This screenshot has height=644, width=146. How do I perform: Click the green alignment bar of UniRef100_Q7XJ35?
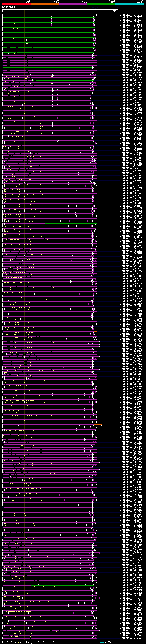pos(49,15)
